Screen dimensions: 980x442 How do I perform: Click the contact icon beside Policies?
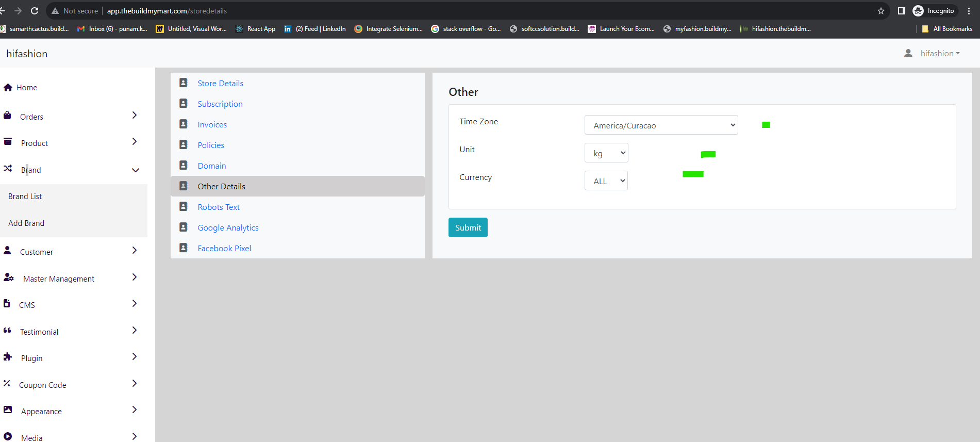[184, 144]
